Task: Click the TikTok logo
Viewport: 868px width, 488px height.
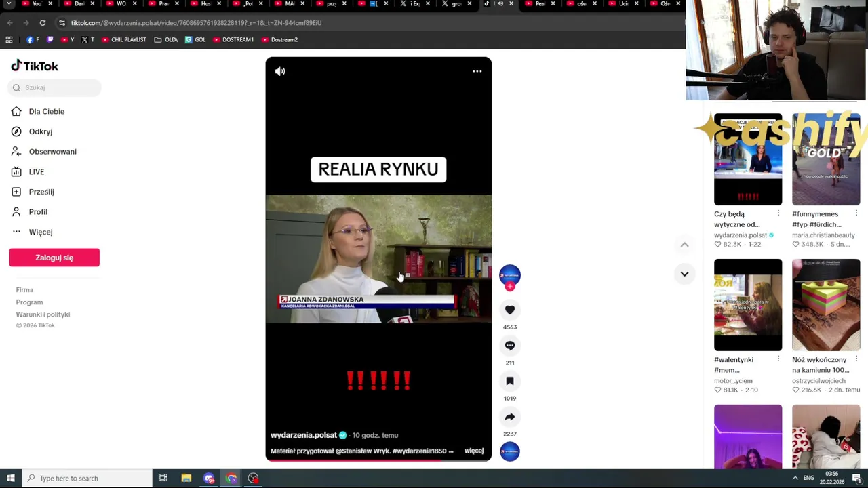Action: tap(35, 66)
